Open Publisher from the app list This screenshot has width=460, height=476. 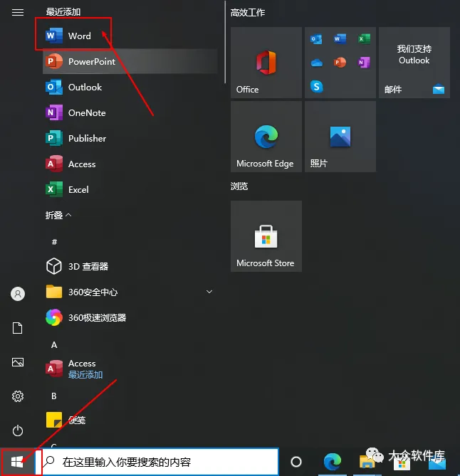[130, 139]
